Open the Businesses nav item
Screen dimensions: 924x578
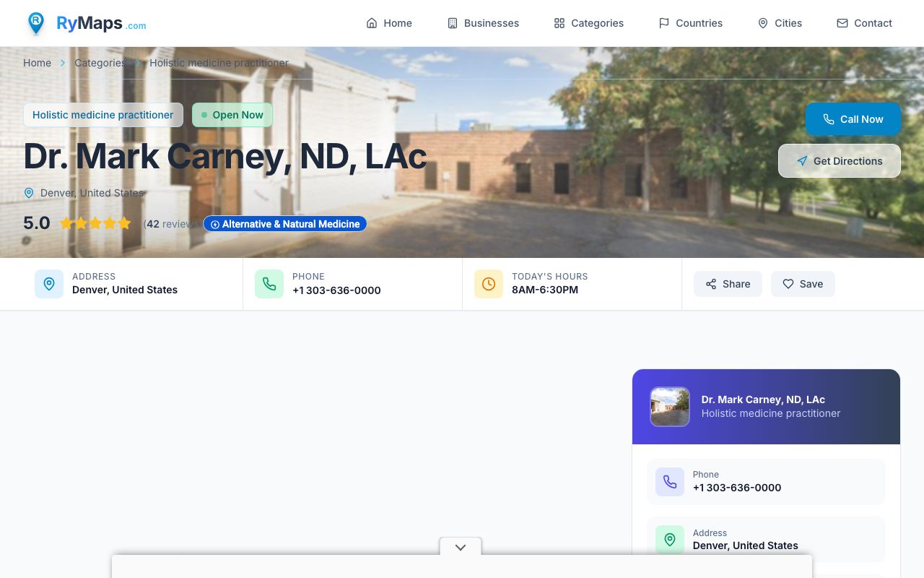tap(483, 23)
